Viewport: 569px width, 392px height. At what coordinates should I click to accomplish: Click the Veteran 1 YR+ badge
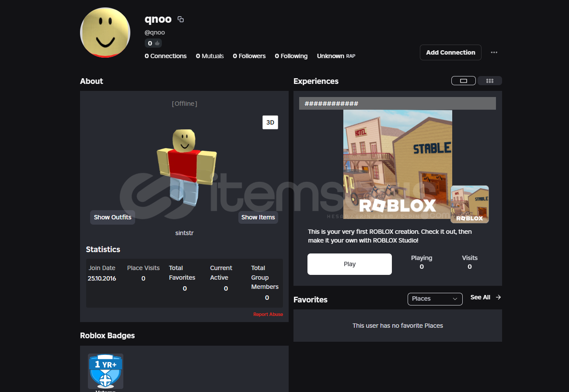point(105,371)
